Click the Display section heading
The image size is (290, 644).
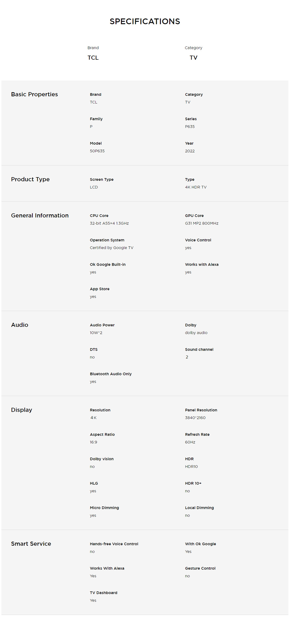pyautogui.click(x=21, y=410)
